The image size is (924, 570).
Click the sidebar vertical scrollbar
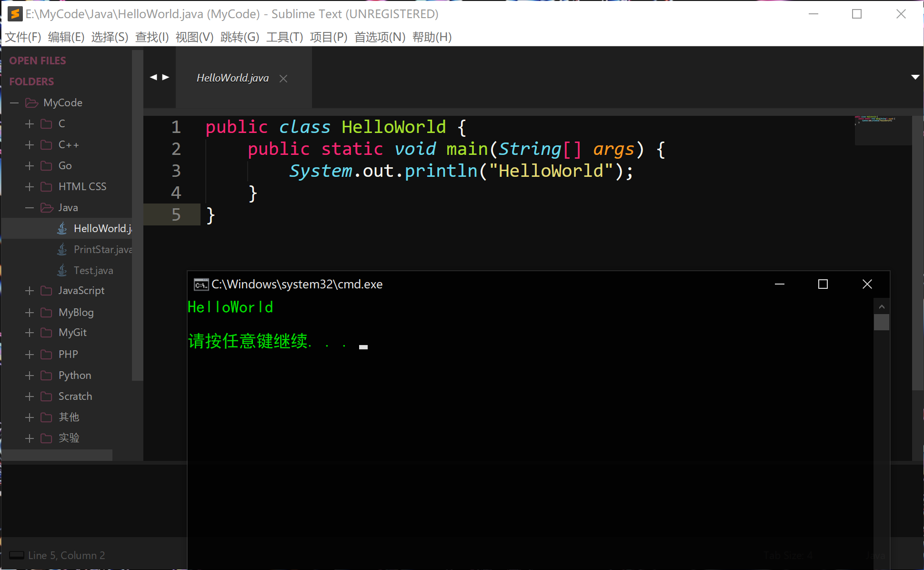pos(137,215)
